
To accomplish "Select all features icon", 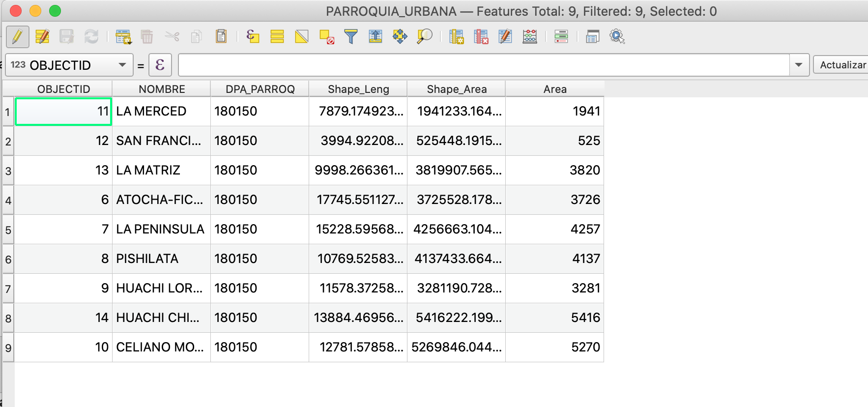I will tap(277, 36).
